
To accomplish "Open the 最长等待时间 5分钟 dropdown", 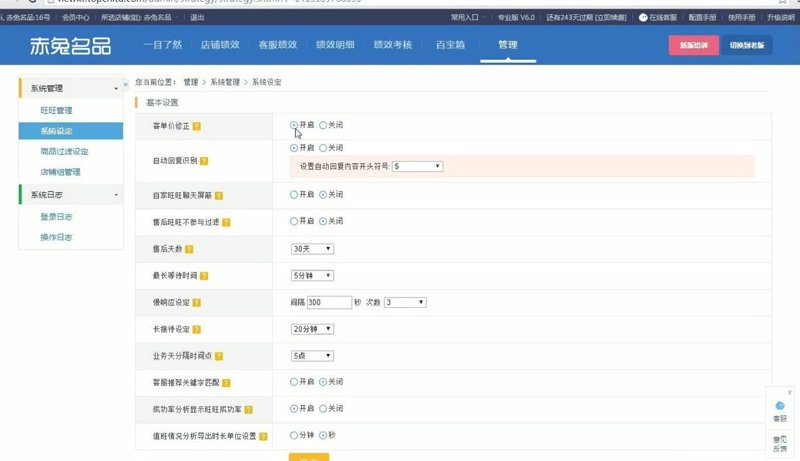I will click(312, 275).
